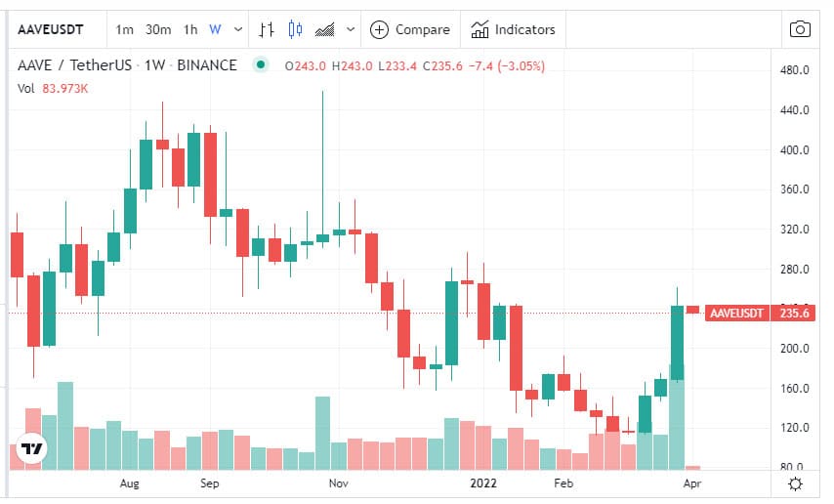The height and width of the screenshot is (504, 834).
Task: Select the bars chart style icon
Action: [267, 29]
